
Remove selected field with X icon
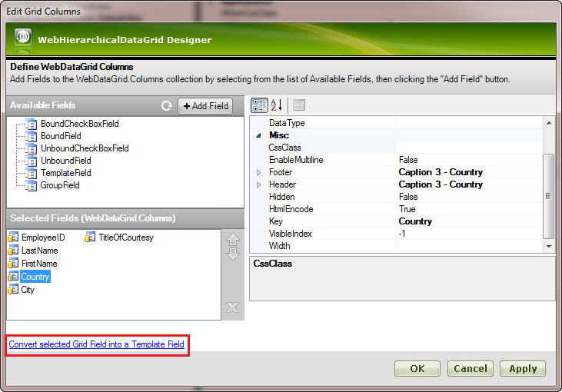233,308
